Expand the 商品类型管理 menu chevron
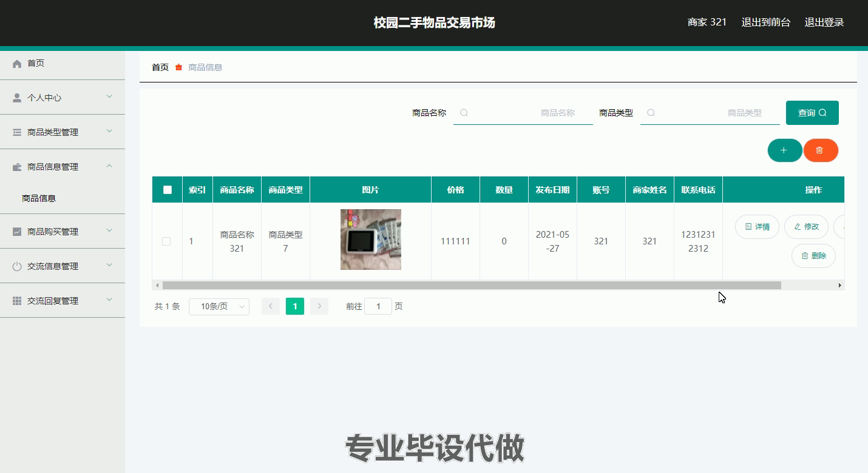 [109, 131]
